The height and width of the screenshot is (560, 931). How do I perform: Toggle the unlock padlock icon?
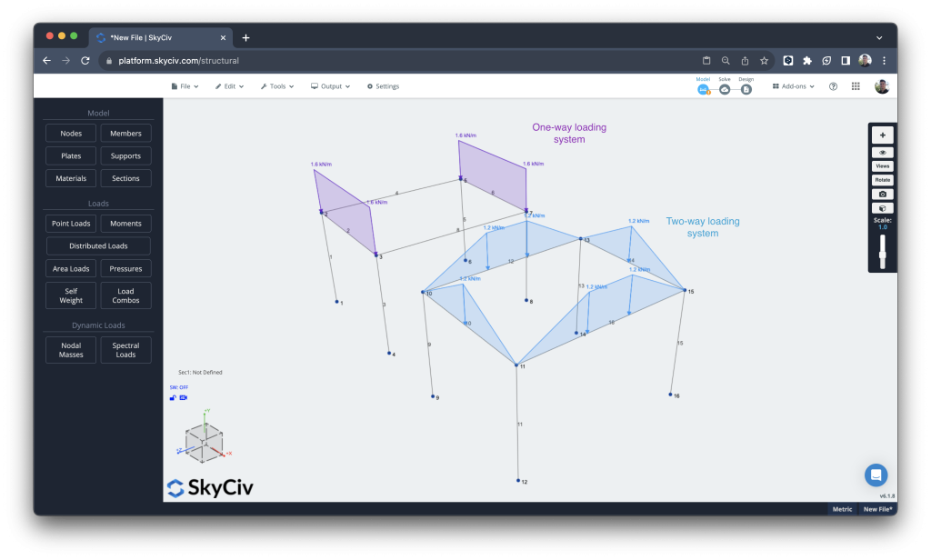click(x=173, y=398)
